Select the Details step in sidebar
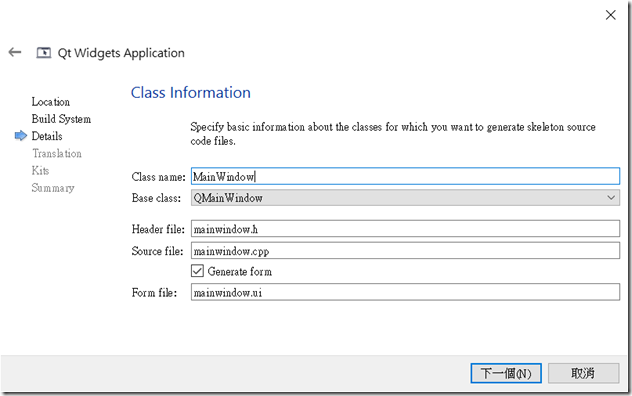 click(47, 136)
